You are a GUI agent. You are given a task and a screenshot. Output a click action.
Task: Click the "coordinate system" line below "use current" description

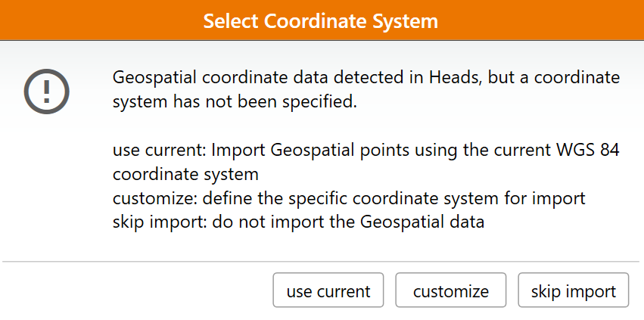pos(185,174)
